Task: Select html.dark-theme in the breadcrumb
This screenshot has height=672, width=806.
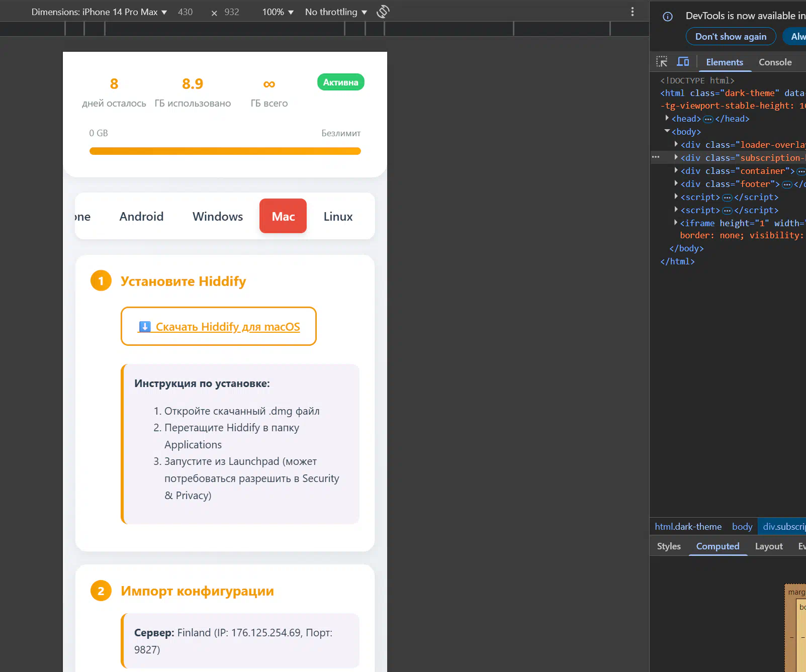Action: pos(688,526)
